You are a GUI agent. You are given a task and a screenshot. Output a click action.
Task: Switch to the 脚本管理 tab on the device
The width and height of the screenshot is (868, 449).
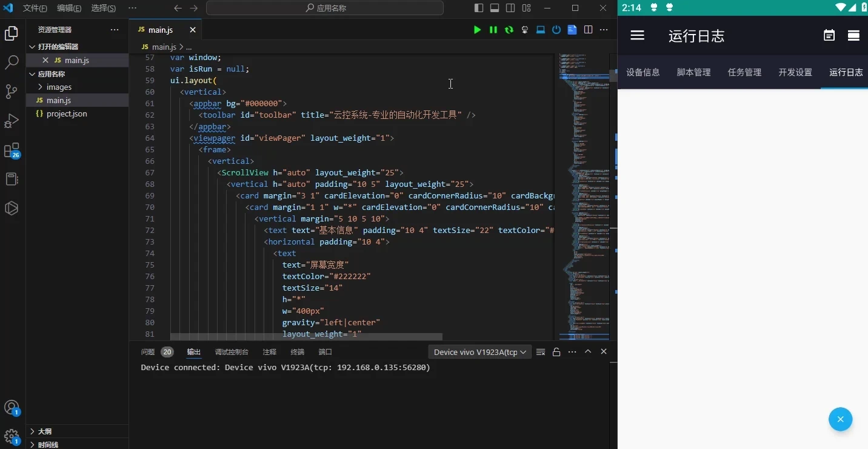693,72
